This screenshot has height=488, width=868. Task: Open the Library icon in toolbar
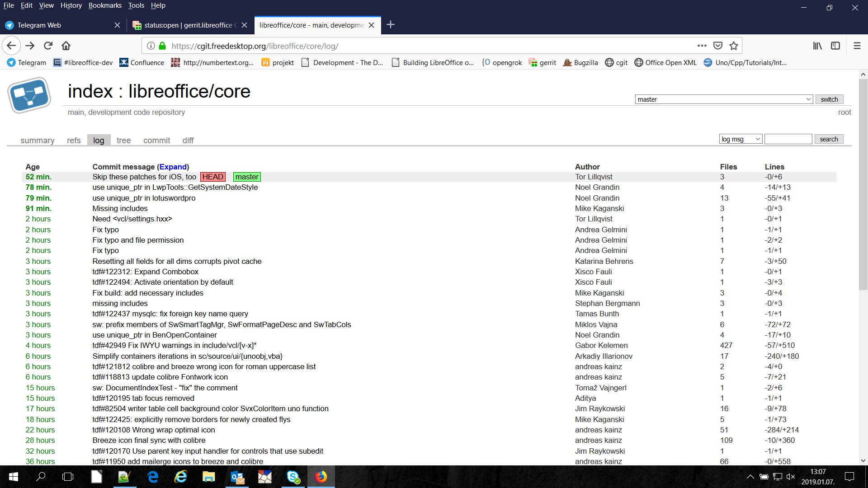click(x=817, y=46)
